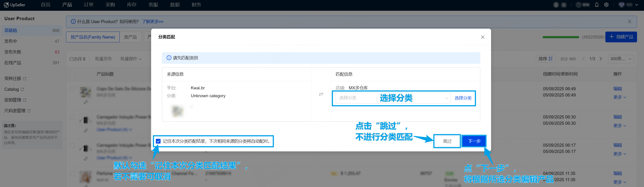The height and width of the screenshot is (187, 644).
Task: Click the info icon beside 请先匹配类别
Action: [169, 58]
